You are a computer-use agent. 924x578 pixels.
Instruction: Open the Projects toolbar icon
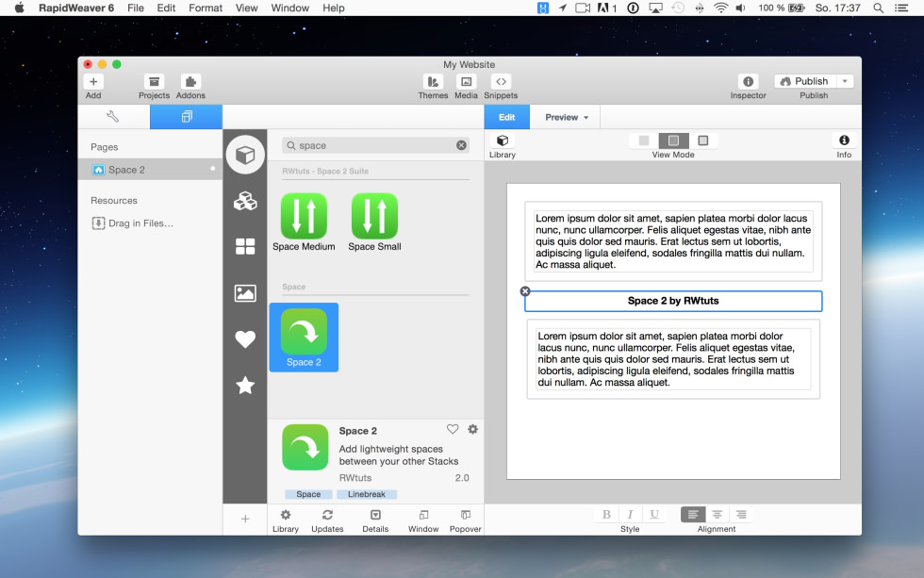[154, 82]
